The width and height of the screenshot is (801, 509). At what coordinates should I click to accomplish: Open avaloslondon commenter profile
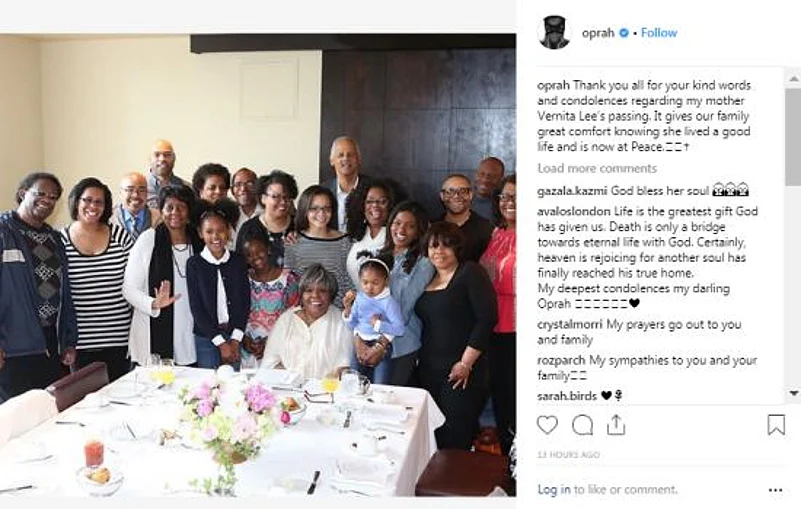click(574, 212)
